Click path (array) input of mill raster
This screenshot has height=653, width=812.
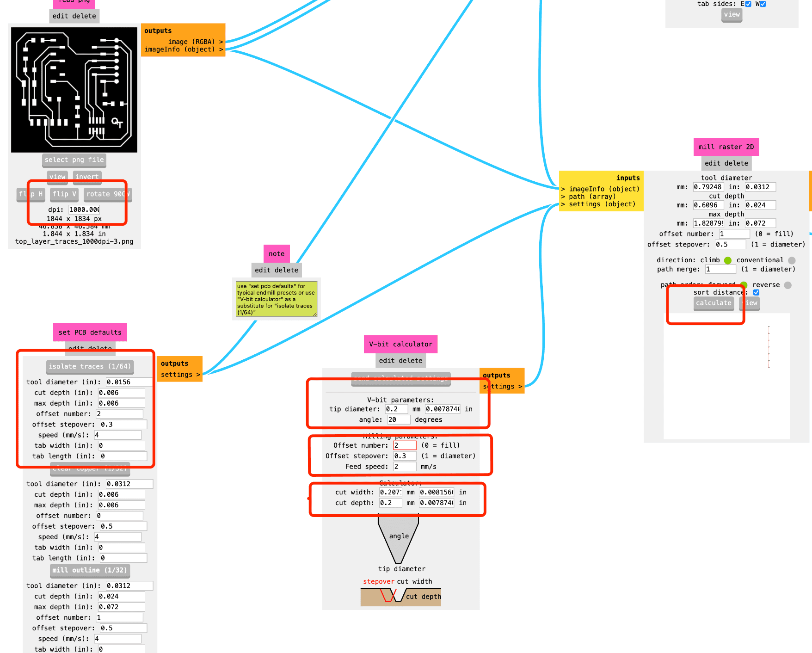coord(589,197)
